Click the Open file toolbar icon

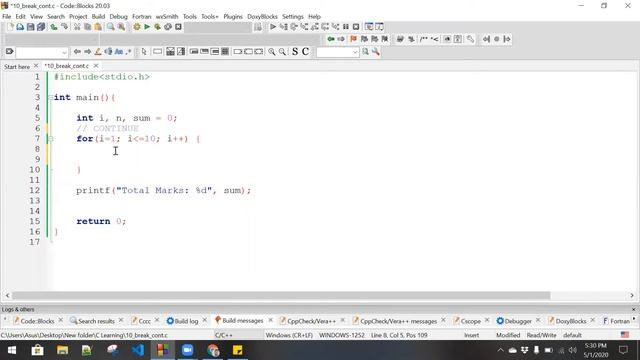pyautogui.click(x=20, y=27)
